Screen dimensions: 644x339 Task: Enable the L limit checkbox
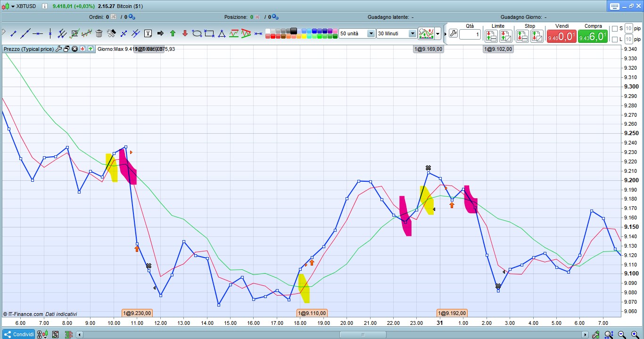pyautogui.click(x=614, y=39)
